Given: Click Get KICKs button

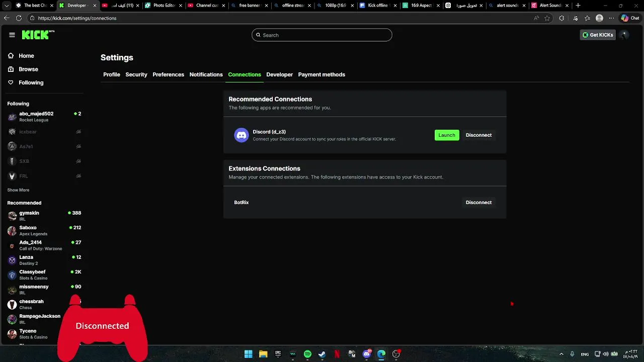Looking at the screenshot, I should [598, 35].
